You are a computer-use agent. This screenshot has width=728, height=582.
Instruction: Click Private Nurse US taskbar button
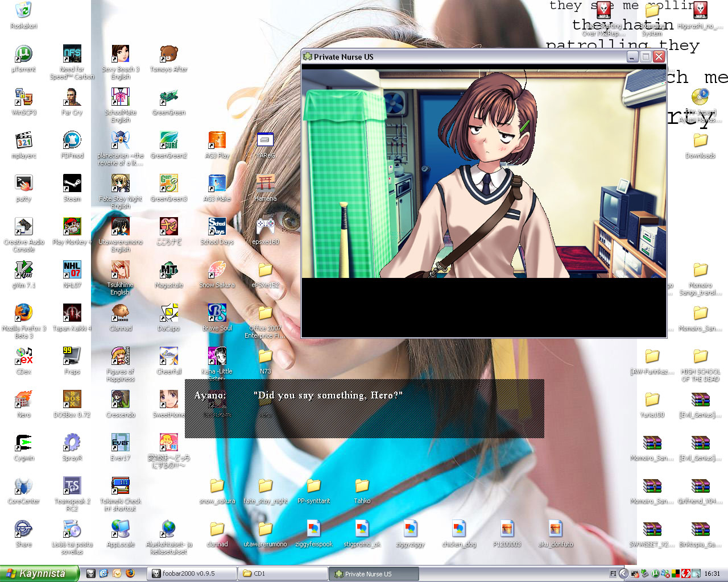coord(374,573)
